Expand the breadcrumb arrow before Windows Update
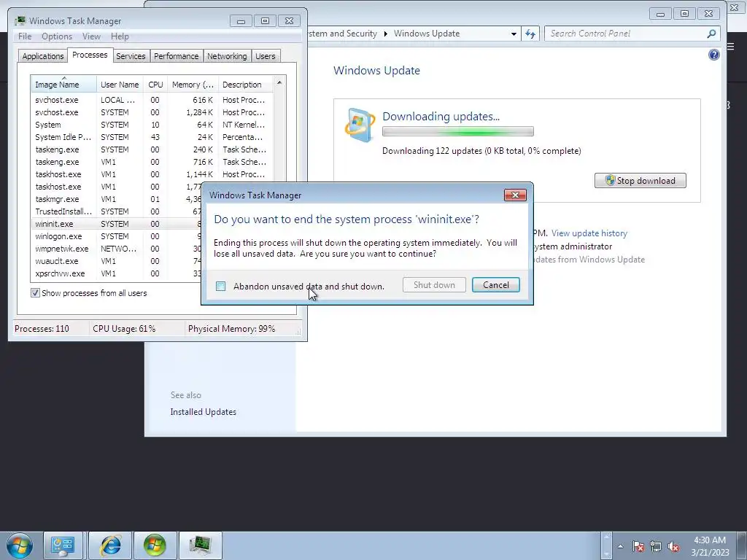The image size is (747, 560). click(x=385, y=34)
